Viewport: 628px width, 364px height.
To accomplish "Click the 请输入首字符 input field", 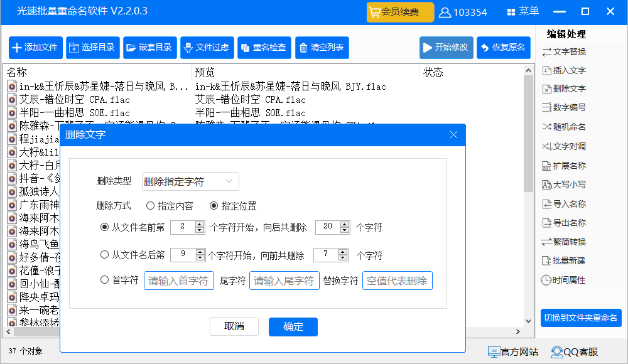I will point(178,281).
